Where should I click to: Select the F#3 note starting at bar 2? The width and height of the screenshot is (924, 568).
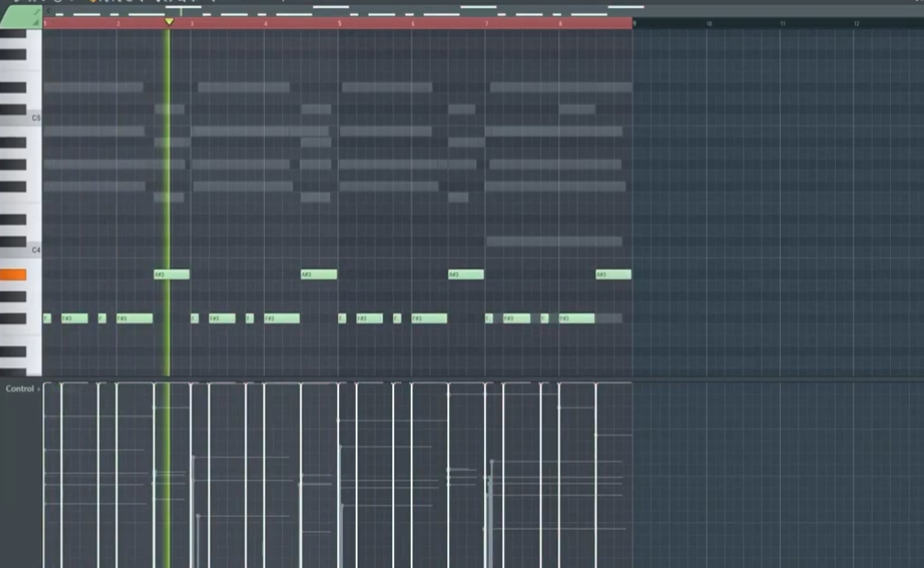tap(135, 319)
